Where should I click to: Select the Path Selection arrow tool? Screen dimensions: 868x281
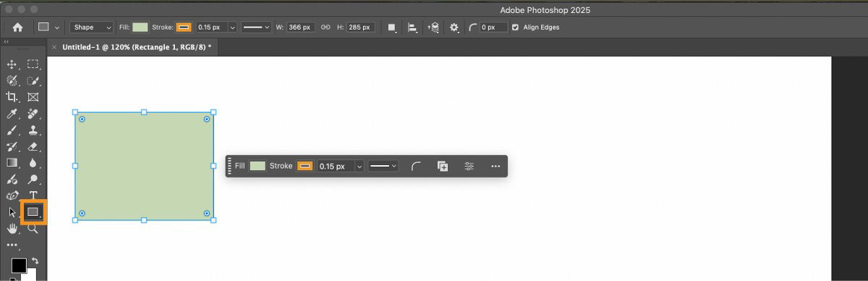click(12, 212)
